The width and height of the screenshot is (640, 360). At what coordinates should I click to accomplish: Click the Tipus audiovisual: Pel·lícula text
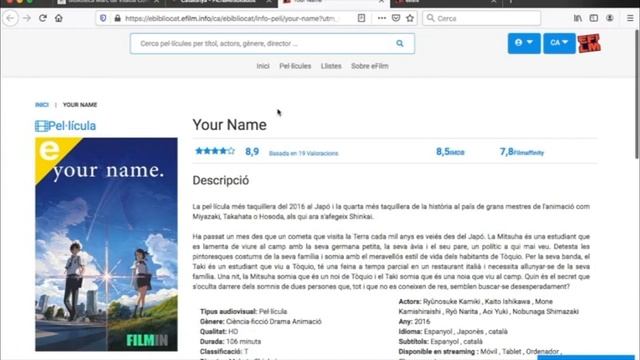click(x=243, y=311)
